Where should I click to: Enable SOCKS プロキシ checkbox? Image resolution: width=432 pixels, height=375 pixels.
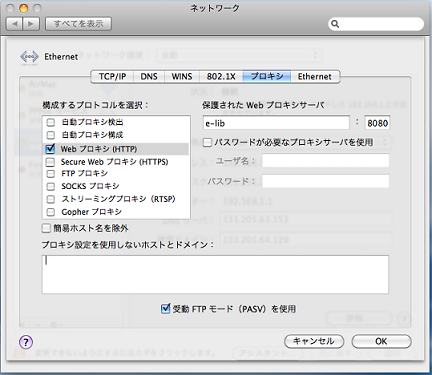tap(51, 186)
